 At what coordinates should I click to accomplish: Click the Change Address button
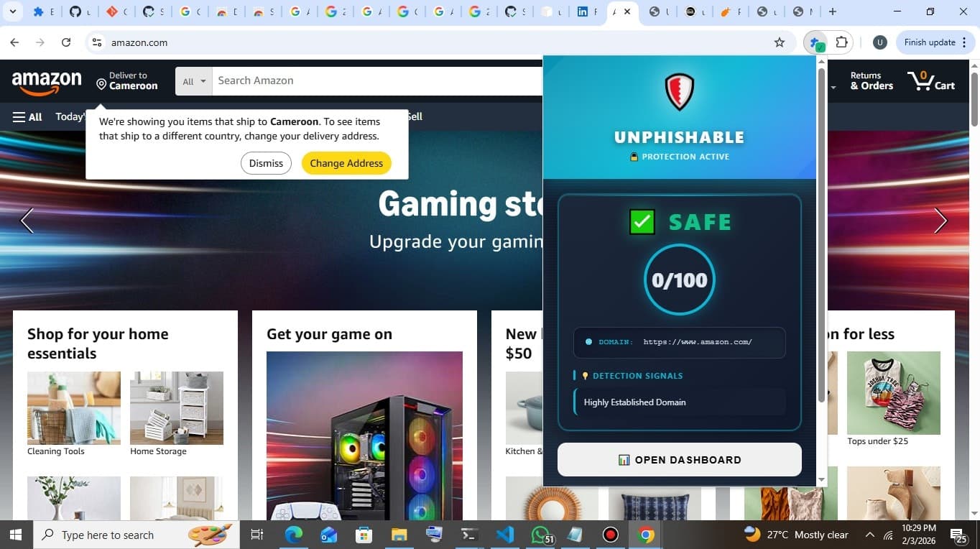[346, 163]
